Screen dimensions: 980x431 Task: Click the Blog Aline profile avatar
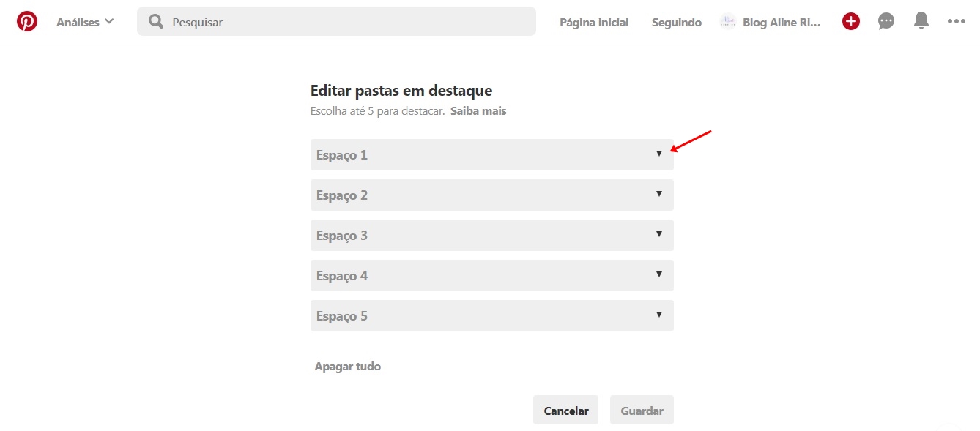coord(727,22)
